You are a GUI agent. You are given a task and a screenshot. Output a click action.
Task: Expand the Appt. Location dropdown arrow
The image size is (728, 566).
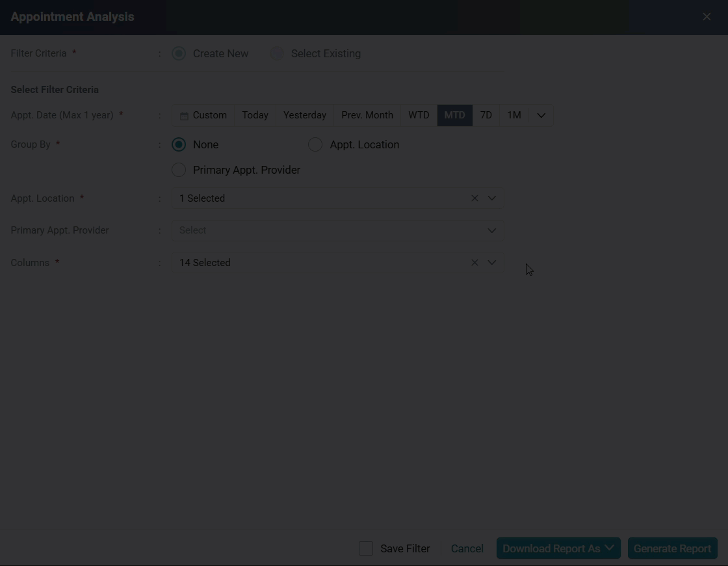491,198
